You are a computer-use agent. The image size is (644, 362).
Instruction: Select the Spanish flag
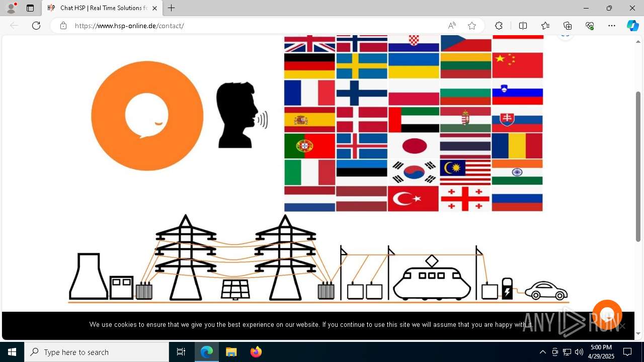(309, 119)
